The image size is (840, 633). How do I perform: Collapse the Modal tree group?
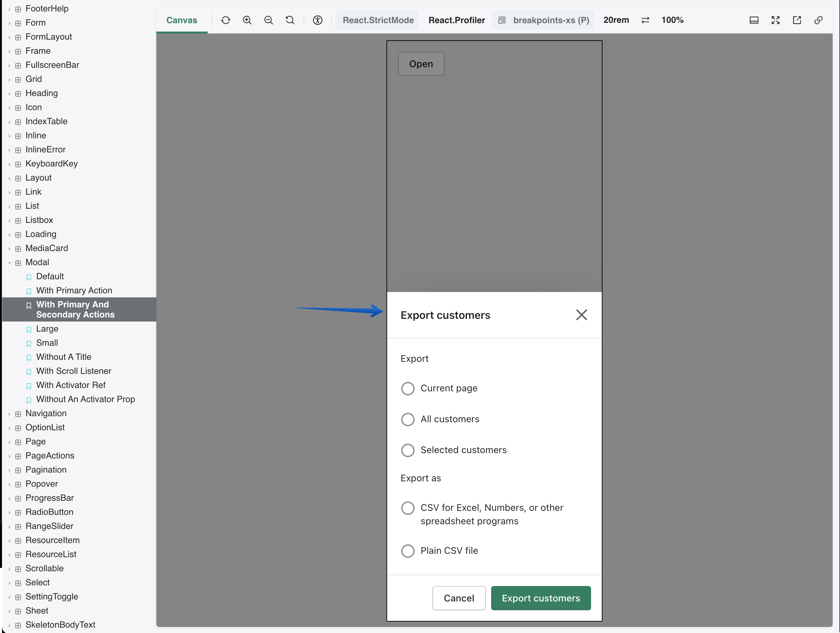10,262
